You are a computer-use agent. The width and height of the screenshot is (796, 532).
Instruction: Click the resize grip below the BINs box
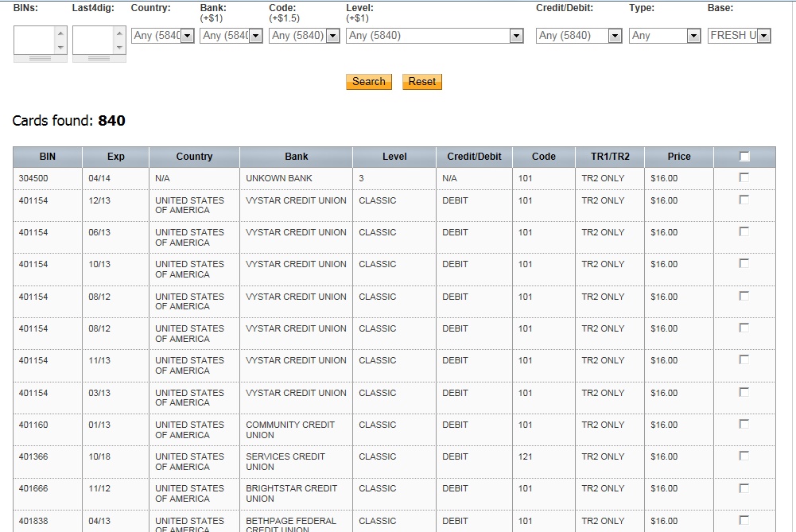pos(40,58)
